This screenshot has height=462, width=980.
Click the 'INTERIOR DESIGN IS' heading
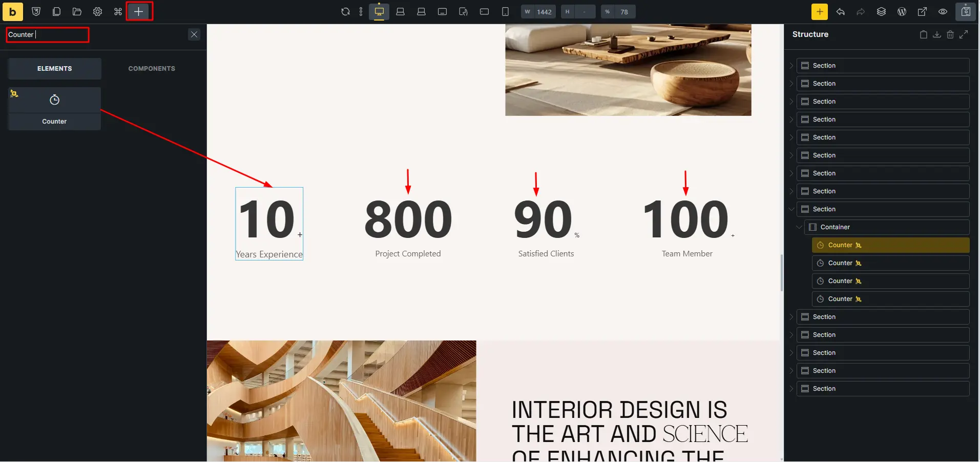tap(619, 410)
